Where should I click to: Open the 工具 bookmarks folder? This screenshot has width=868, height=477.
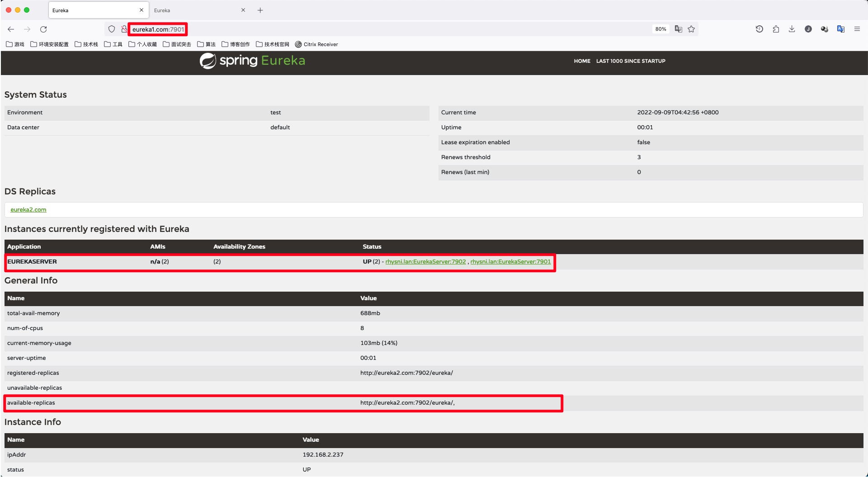coord(113,44)
